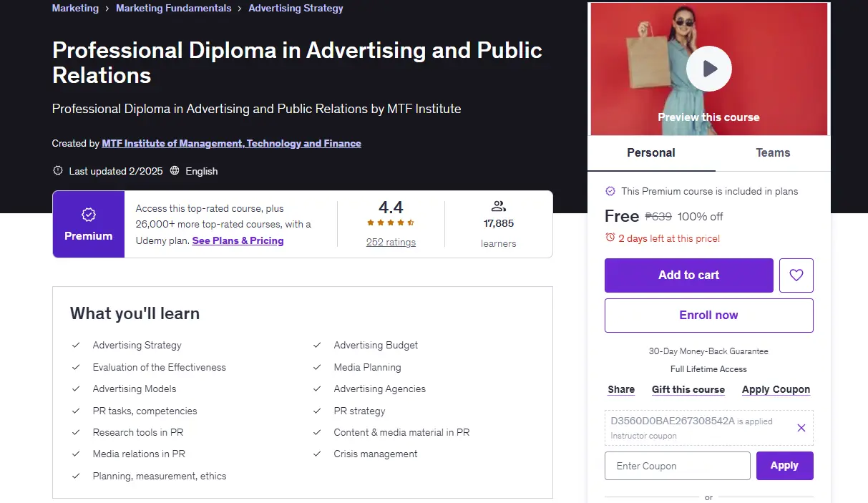Click the 17,885 learners count
The width and height of the screenshot is (868, 503).
click(x=499, y=223)
